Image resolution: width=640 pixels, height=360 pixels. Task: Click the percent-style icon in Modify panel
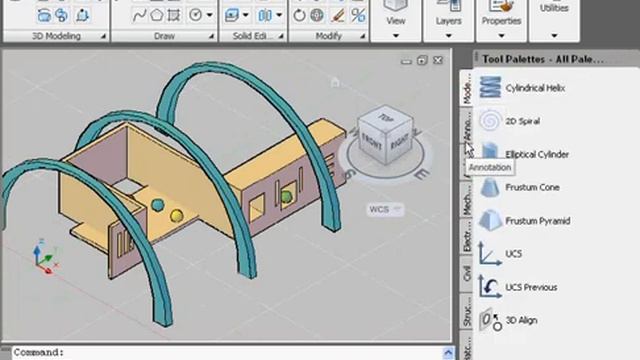pyautogui.click(x=358, y=16)
